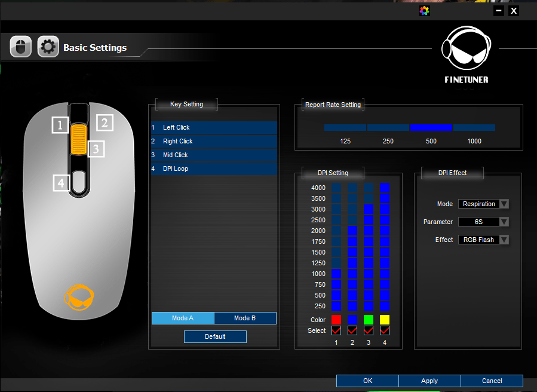Select button marker 4 for DPI button
The image size is (537, 392).
pyautogui.click(x=61, y=182)
